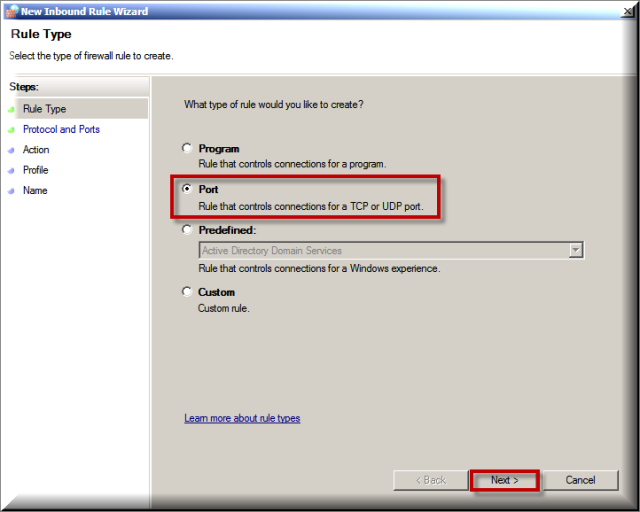Open the Active Directory Domain Services dropdown arrow
This screenshot has width=640, height=512.
point(576,250)
